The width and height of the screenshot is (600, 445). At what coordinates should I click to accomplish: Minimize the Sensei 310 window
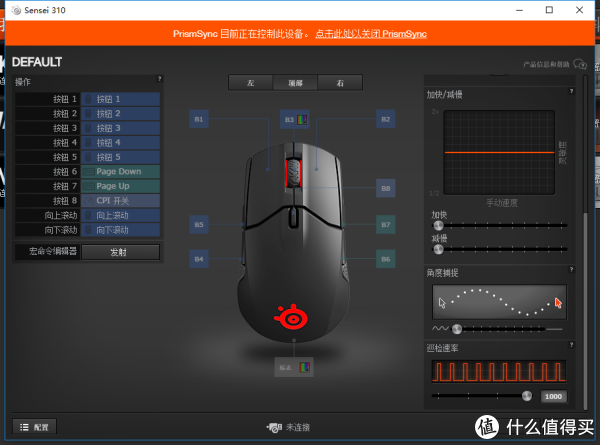coord(519,10)
